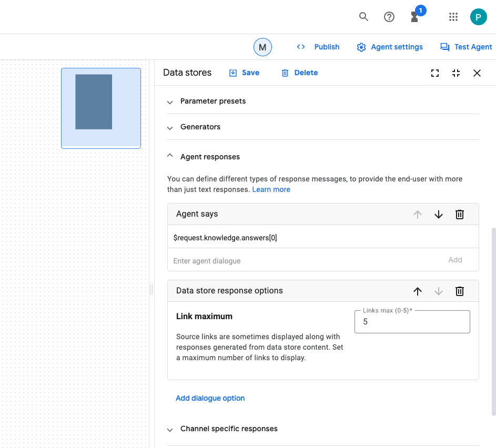This screenshot has height=448, width=496.
Task: Open the help question mark icon
Action: (389, 17)
